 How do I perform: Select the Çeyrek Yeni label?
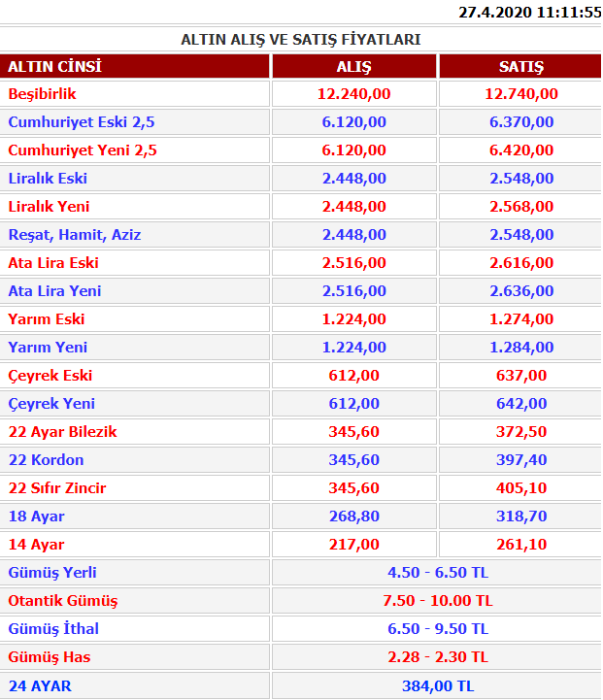(x=51, y=404)
